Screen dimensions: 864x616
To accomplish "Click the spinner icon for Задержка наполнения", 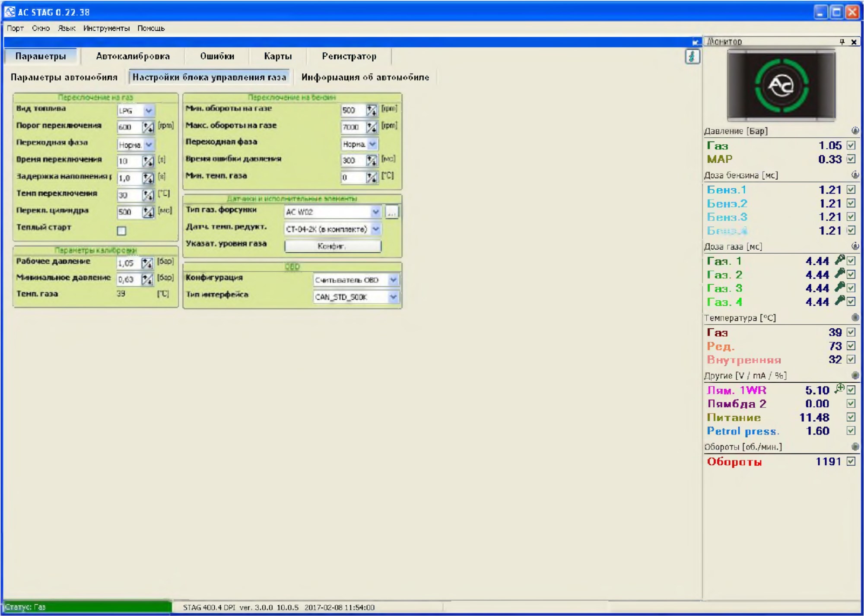I will pos(148,178).
